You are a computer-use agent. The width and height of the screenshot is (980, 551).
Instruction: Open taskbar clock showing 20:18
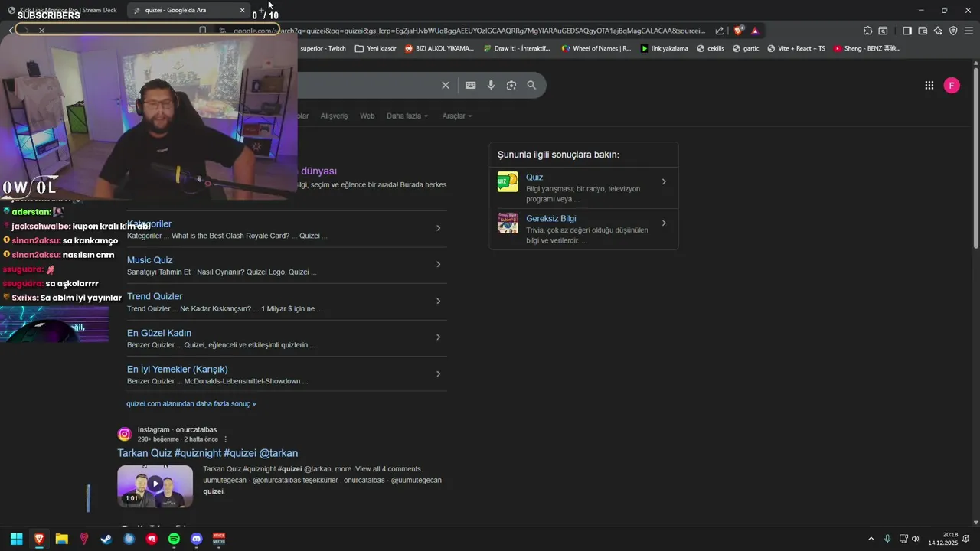(943, 539)
